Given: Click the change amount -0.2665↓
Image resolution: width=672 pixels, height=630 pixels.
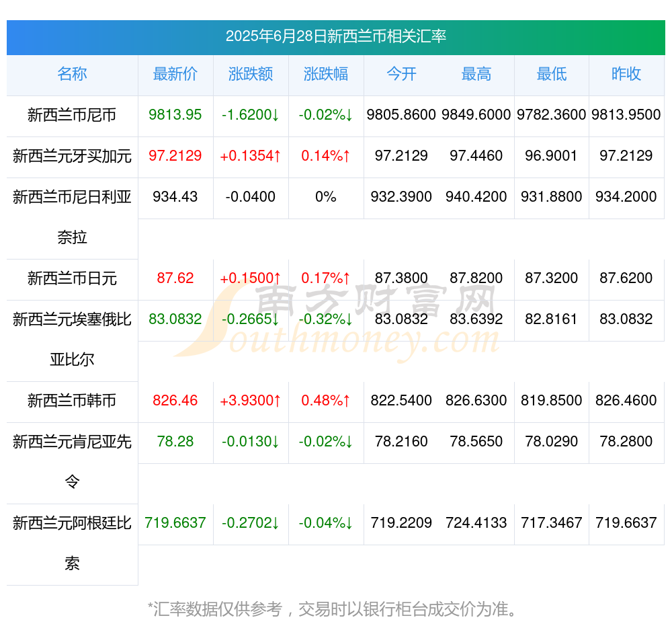Looking at the screenshot, I should click(x=251, y=319).
